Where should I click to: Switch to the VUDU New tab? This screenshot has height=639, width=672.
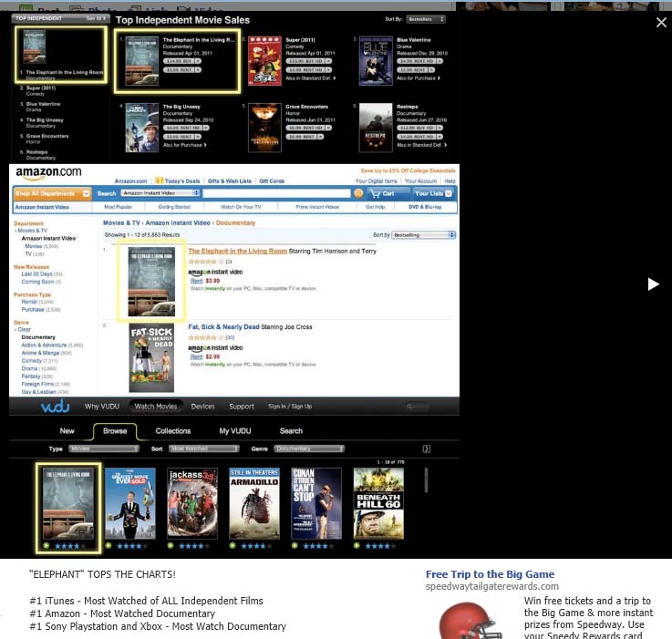tap(67, 431)
